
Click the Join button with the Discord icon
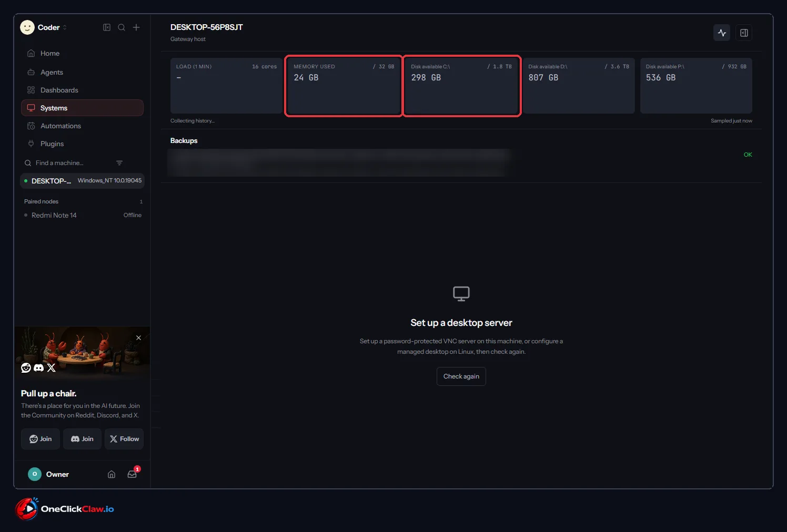pyautogui.click(x=82, y=439)
